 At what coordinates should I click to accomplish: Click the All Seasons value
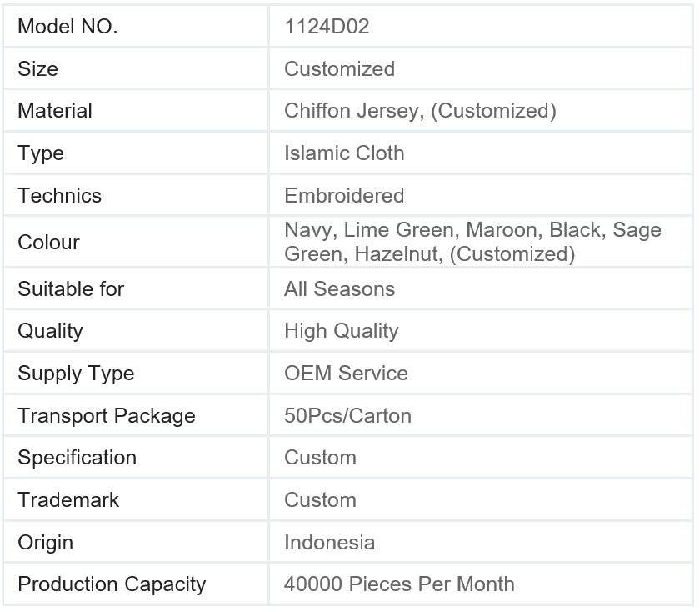pyautogui.click(x=339, y=289)
